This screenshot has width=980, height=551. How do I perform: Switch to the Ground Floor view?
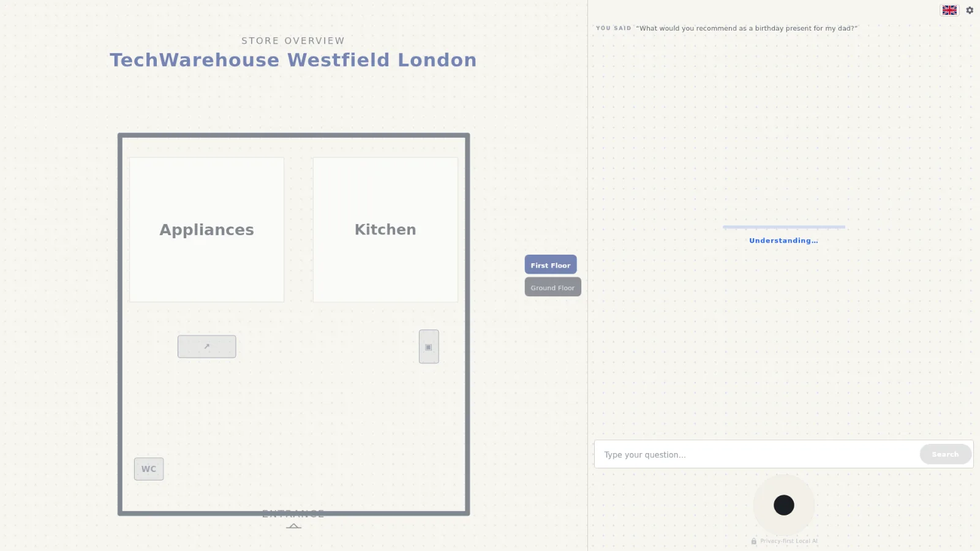point(552,287)
